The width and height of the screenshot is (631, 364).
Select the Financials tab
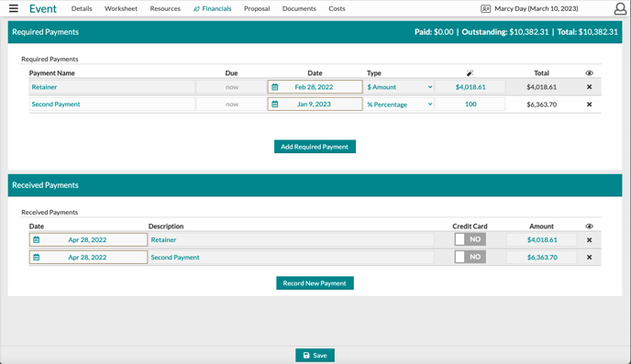(213, 8)
